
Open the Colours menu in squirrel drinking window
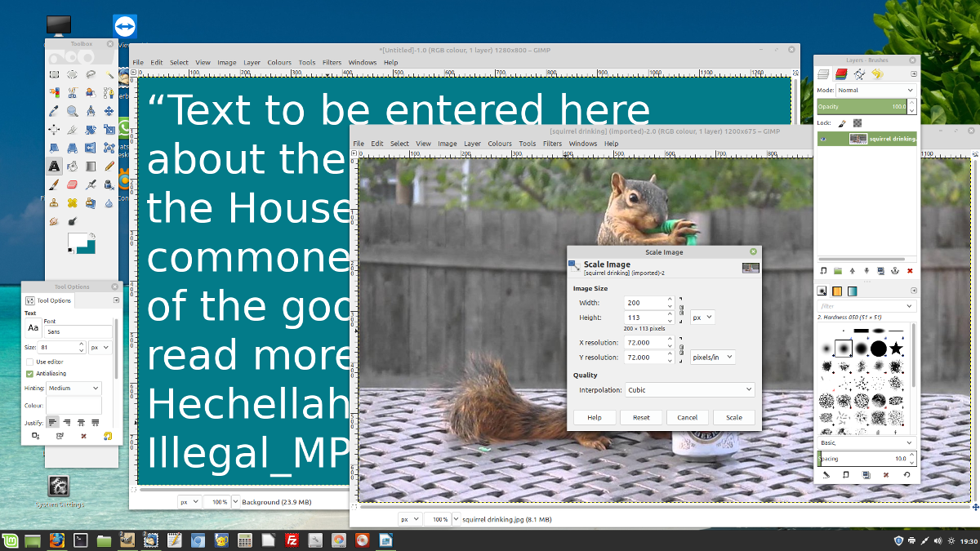pyautogui.click(x=500, y=144)
